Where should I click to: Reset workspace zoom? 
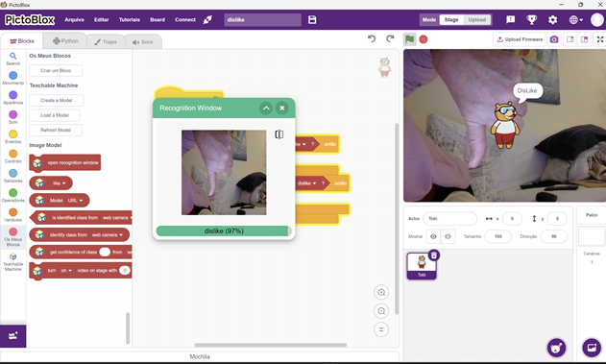point(381,329)
